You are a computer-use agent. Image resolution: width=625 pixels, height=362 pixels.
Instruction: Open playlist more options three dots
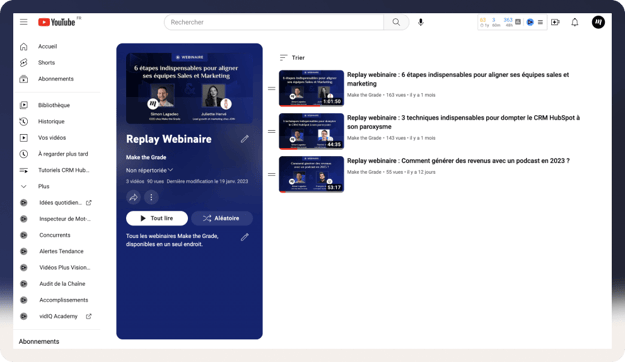151,197
